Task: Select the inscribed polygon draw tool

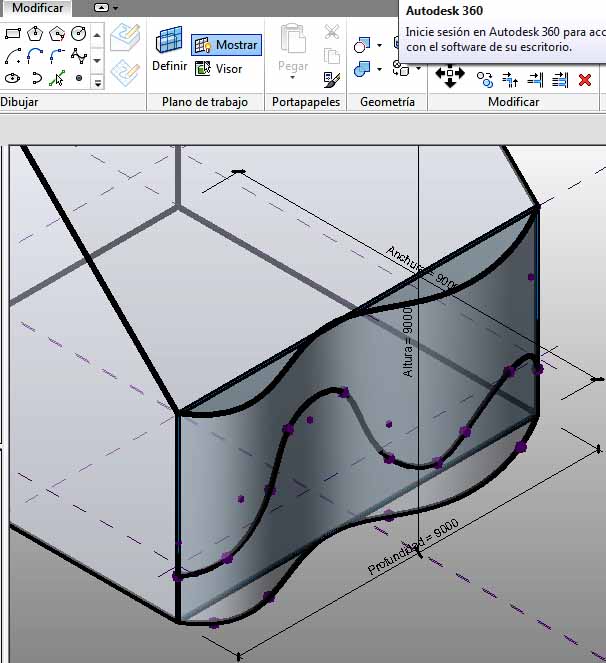Action: (x=35, y=33)
